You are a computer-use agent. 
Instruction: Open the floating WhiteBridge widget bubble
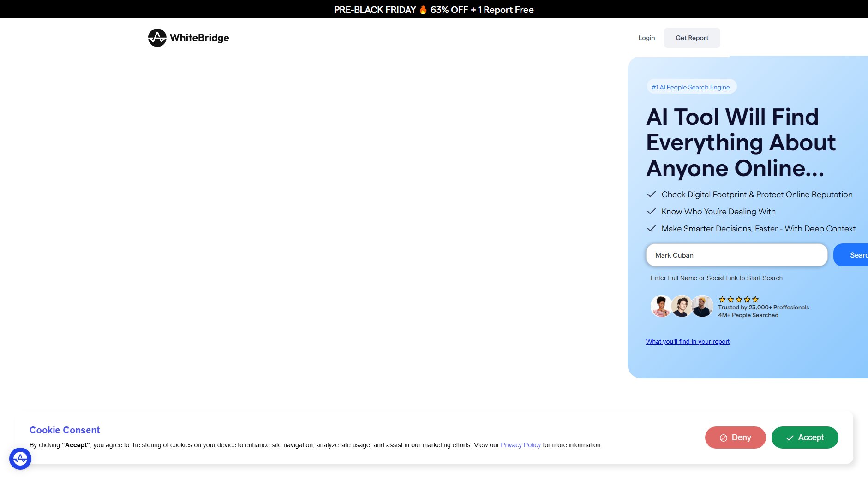tap(19, 458)
